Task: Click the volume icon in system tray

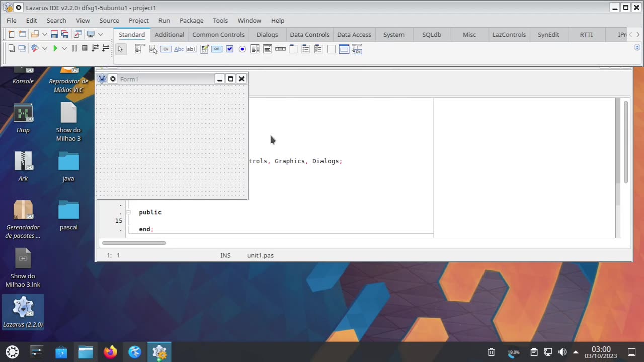Action: pyautogui.click(x=562, y=352)
